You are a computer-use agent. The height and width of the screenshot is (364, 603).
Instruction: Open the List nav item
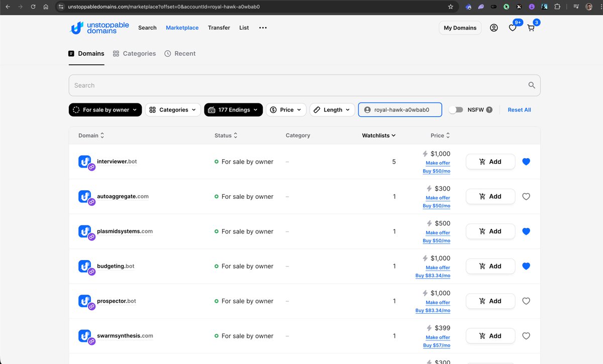tap(244, 28)
